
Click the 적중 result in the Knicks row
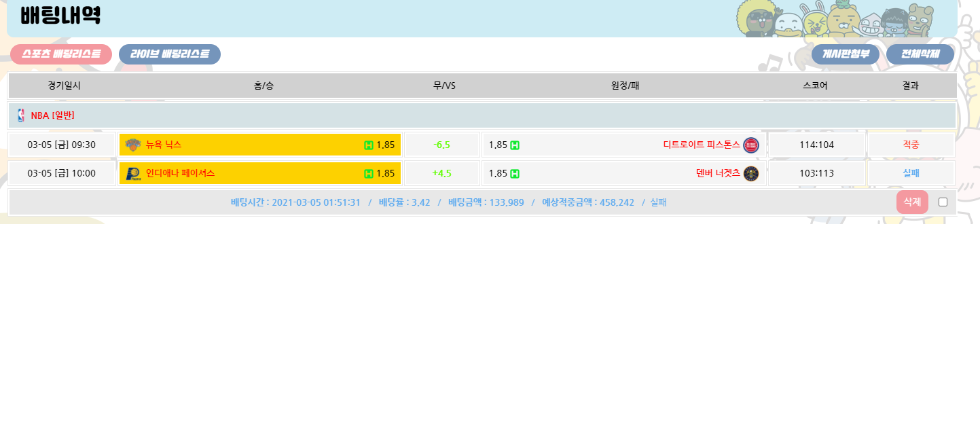coord(911,145)
